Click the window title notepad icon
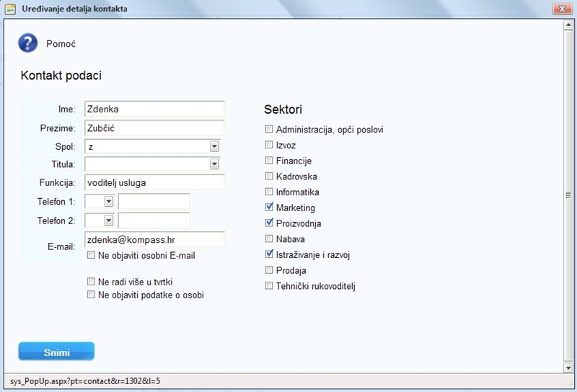This screenshot has height=392, width=577. click(x=11, y=9)
